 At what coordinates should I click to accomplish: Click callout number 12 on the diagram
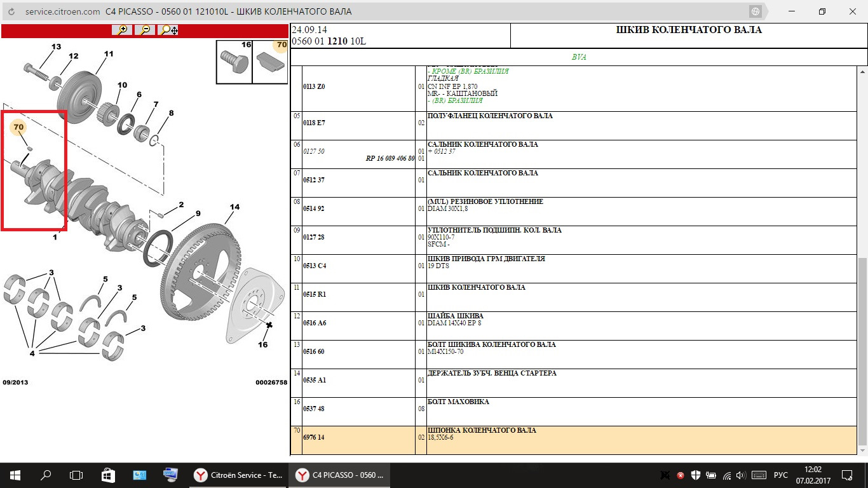(74, 56)
